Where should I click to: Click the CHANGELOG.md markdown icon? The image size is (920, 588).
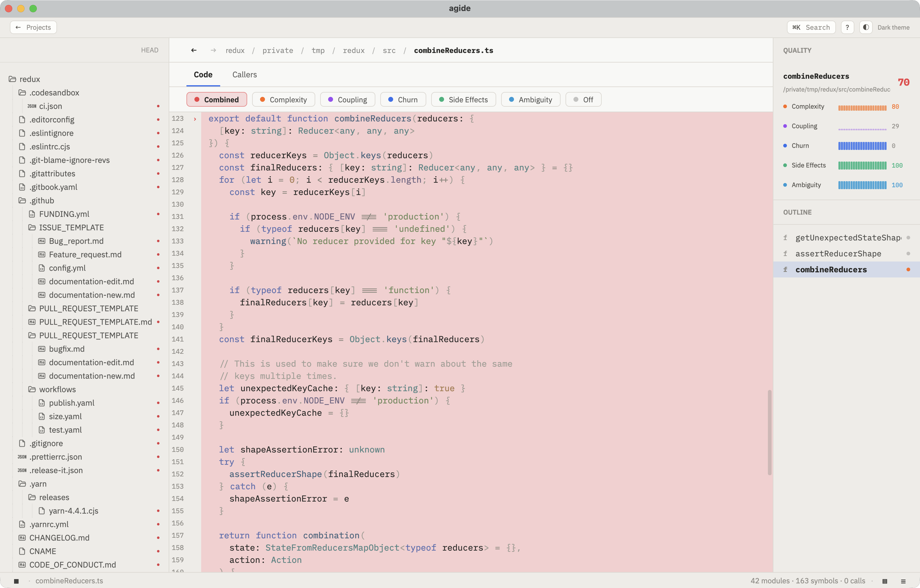(x=22, y=538)
